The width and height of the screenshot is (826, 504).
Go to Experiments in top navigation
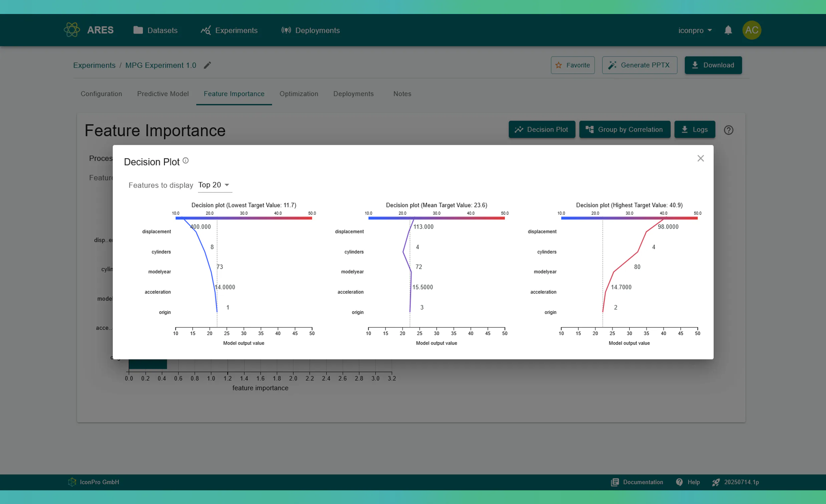click(229, 30)
